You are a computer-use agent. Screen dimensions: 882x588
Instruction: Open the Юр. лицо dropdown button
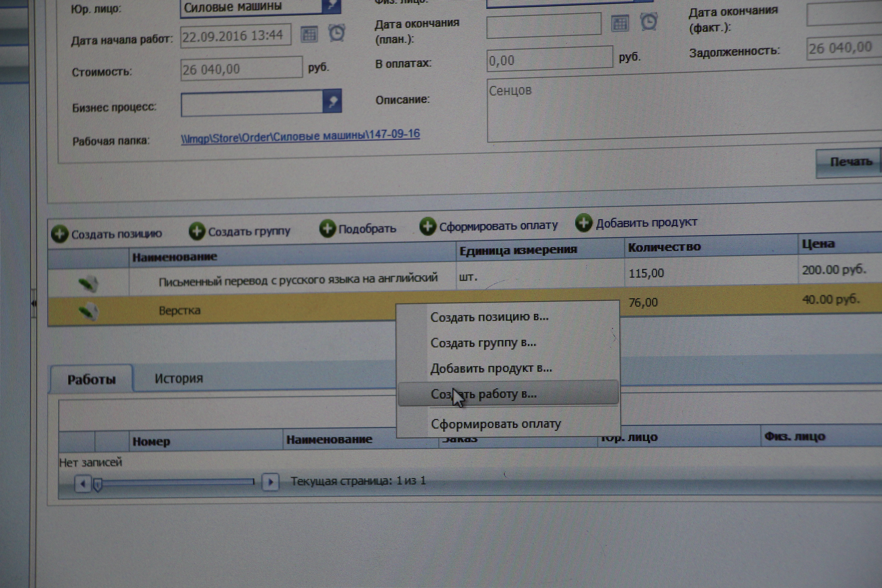point(331,5)
